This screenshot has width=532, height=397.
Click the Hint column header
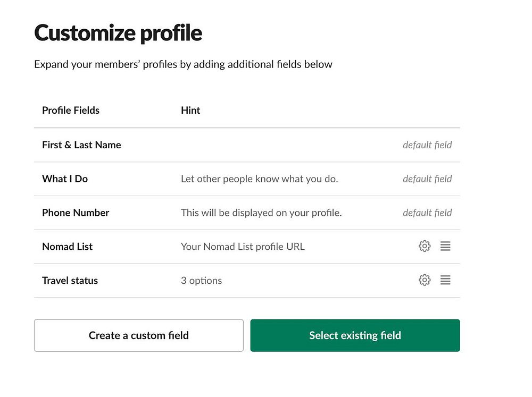pyautogui.click(x=190, y=111)
